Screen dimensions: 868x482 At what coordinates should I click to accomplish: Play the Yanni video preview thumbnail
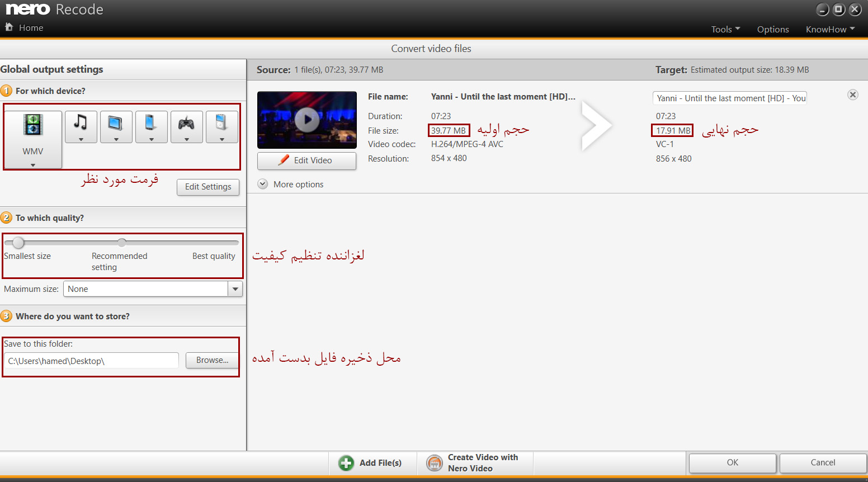tap(307, 120)
